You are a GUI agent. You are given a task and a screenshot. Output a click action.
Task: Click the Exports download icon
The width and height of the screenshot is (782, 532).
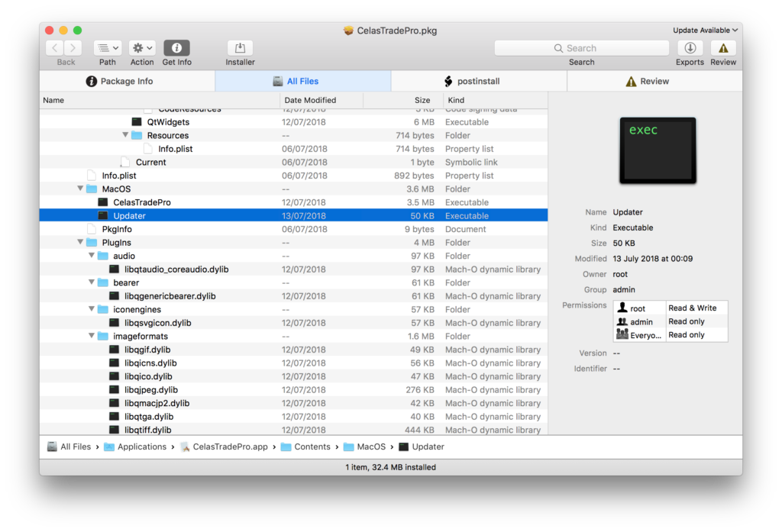[x=690, y=48]
